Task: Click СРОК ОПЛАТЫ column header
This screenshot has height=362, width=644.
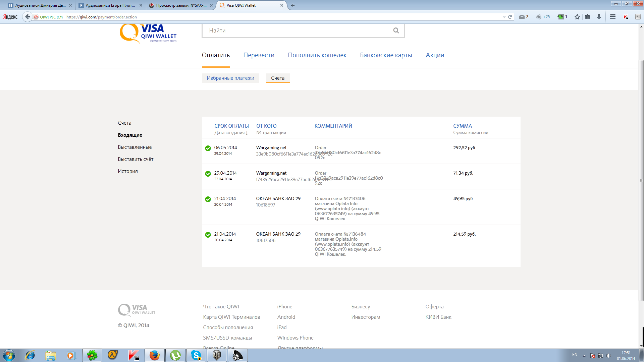Action: (x=231, y=126)
